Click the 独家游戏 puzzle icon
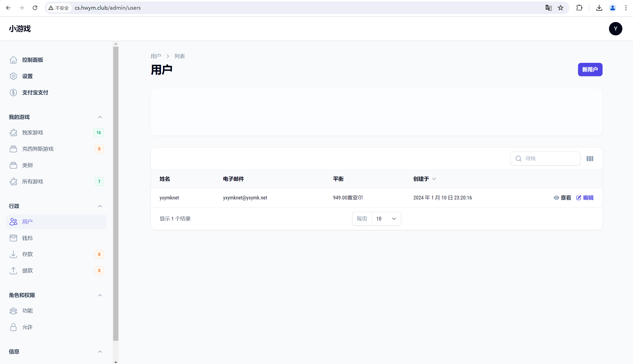The height and width of the screenshot is (364, 633). pos(13,132)
